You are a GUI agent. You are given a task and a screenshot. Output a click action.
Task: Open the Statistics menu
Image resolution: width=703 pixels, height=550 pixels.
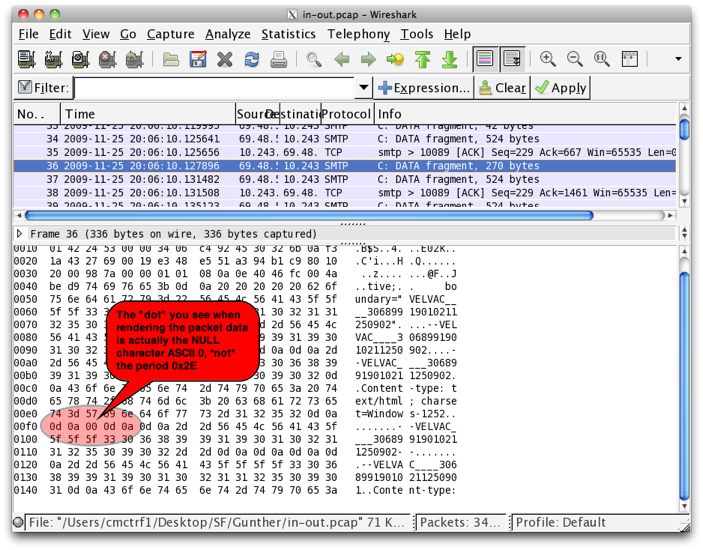(288, 34)
